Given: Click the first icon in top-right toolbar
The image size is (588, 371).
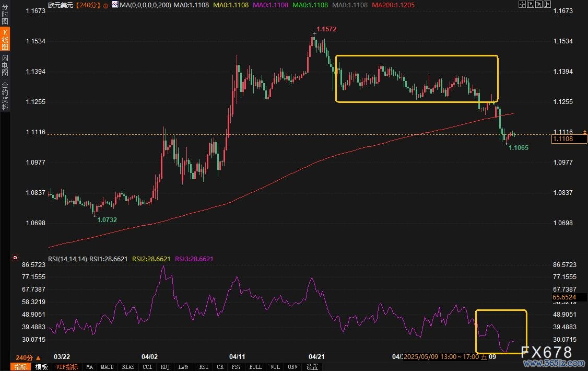Looking at the screenshot, I should [x=522, y=5].
